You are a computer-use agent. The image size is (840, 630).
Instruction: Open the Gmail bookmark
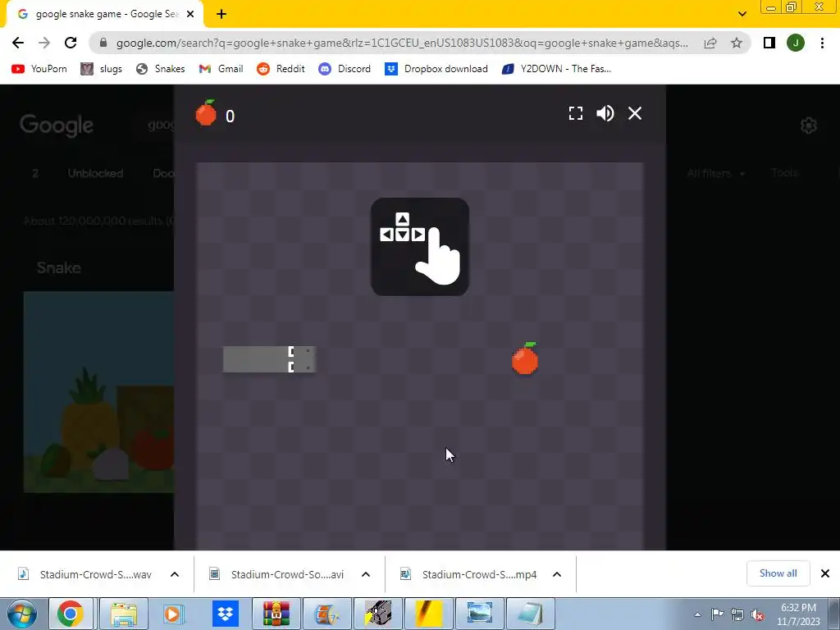(x=221, y=69)
